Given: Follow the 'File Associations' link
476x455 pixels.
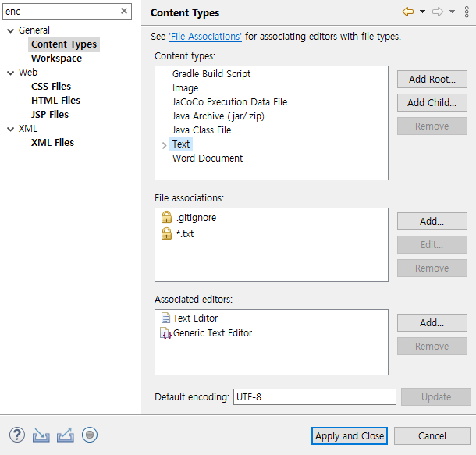Looking at the screenshot, I should pos(205,37).
